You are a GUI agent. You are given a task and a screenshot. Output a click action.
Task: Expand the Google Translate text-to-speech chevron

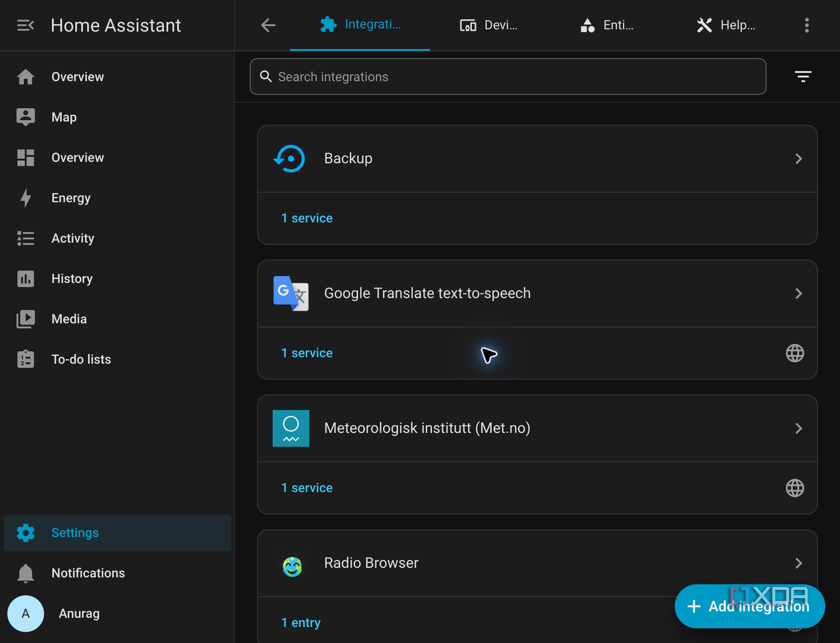click(x=798, y=294)
